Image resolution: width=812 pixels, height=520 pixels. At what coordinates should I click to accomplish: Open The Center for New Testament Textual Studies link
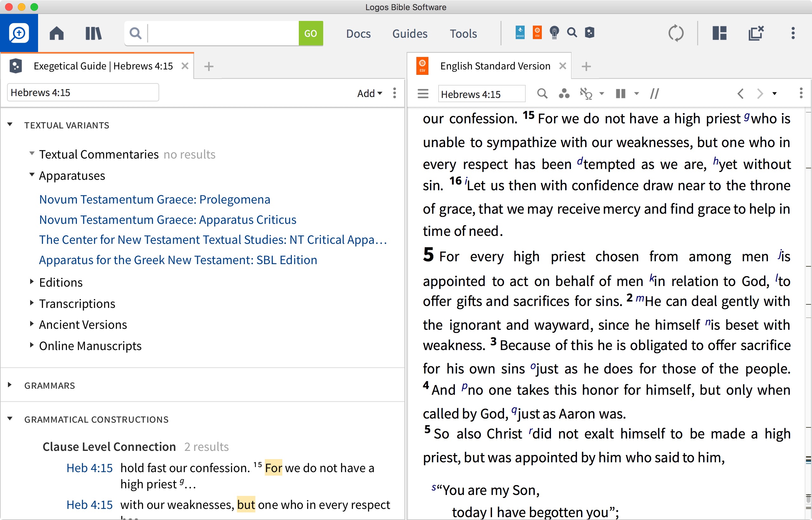[x=213, y=239]
